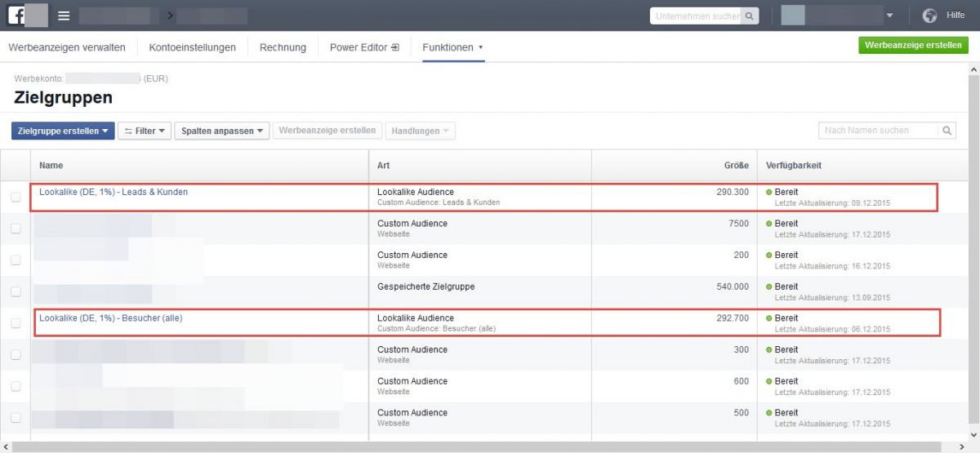Switch to Kontoeinstellungen tab

[x=192, y=47]
